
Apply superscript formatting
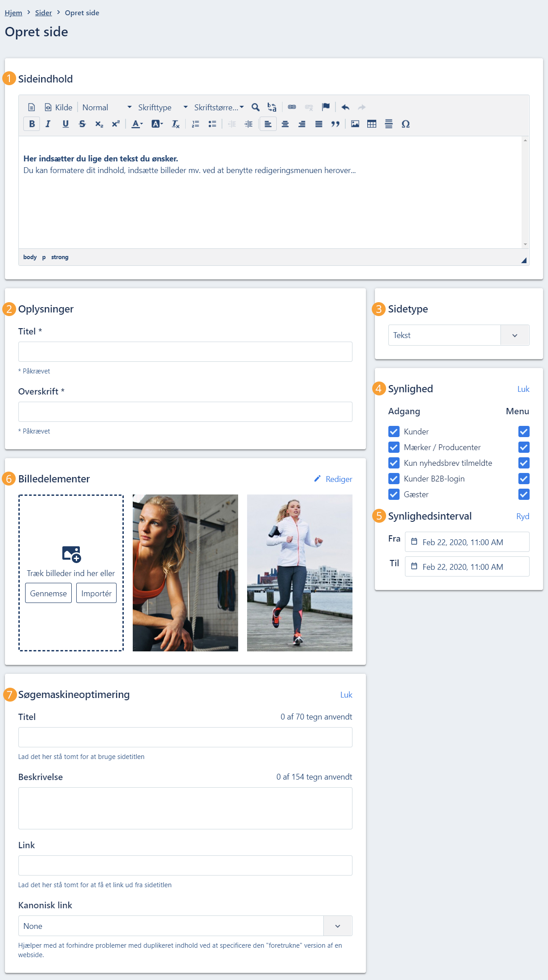point(116,124)
